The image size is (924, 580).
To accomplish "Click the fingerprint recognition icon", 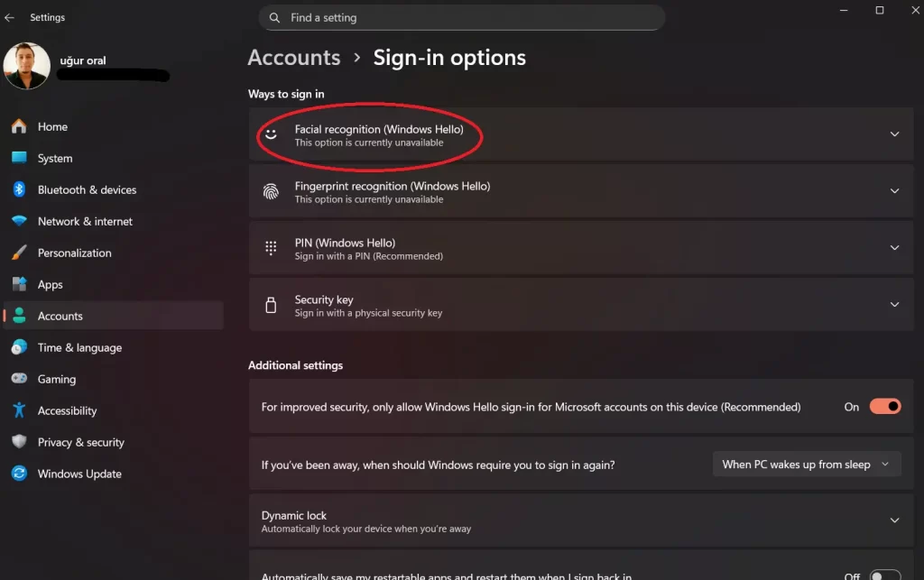I will pos(271,191).
